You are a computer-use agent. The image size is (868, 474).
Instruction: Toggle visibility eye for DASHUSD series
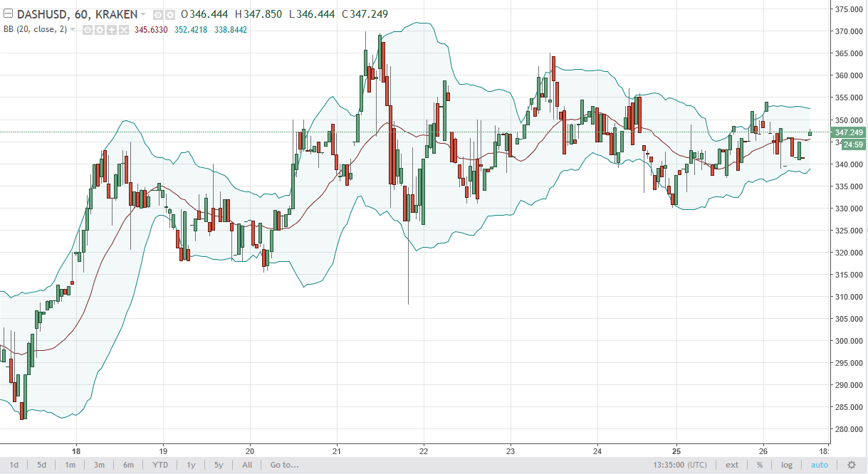point(158,15)
